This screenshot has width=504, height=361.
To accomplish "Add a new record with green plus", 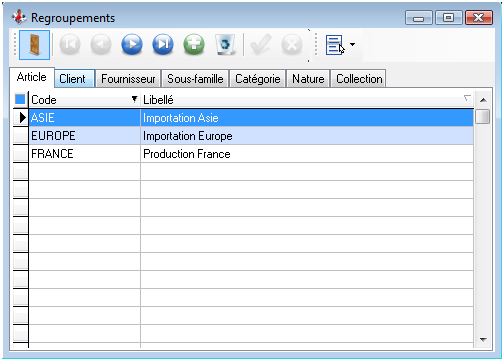I will point(194,44).
